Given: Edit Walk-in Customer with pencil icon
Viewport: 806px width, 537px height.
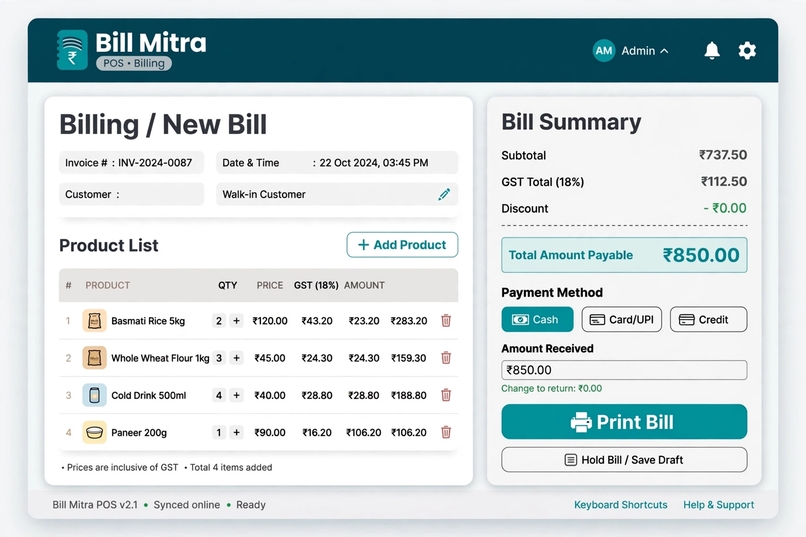Looking at the screenshot, I should pyautogui.click(x=444, y=194).
